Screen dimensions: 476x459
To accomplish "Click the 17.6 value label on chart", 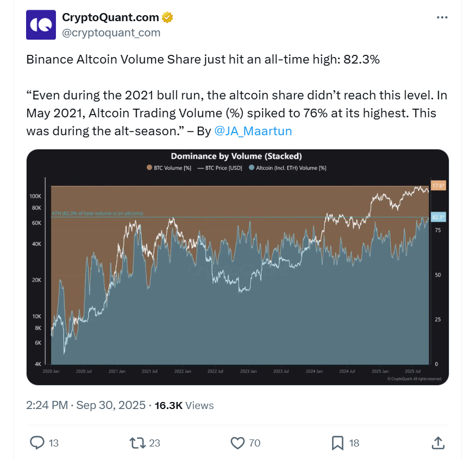I will 437,186.
